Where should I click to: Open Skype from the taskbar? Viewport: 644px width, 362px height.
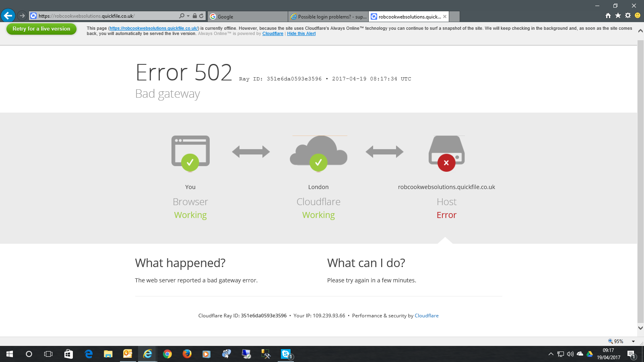(x=286, y=354)
